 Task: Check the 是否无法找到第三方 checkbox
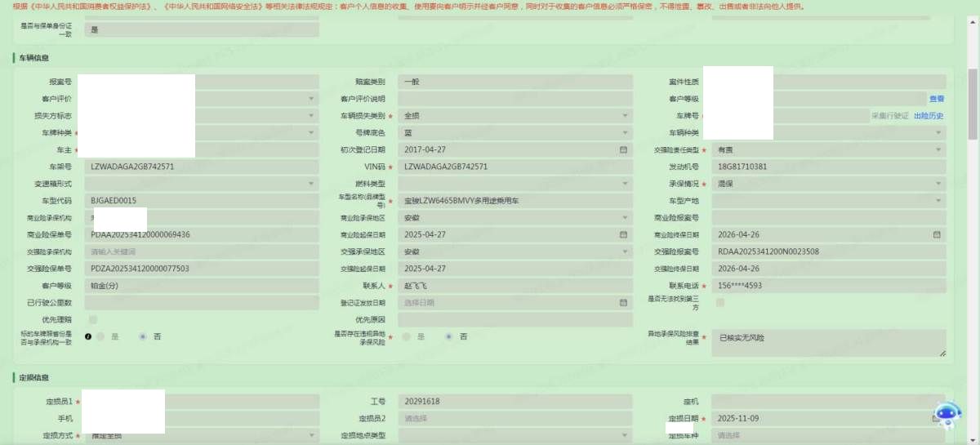[x=719, y=303]
